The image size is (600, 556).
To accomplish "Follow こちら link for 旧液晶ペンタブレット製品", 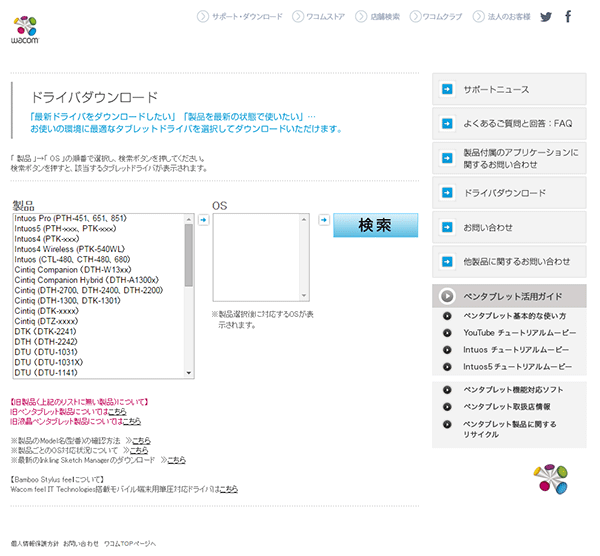I will [132, 422].
